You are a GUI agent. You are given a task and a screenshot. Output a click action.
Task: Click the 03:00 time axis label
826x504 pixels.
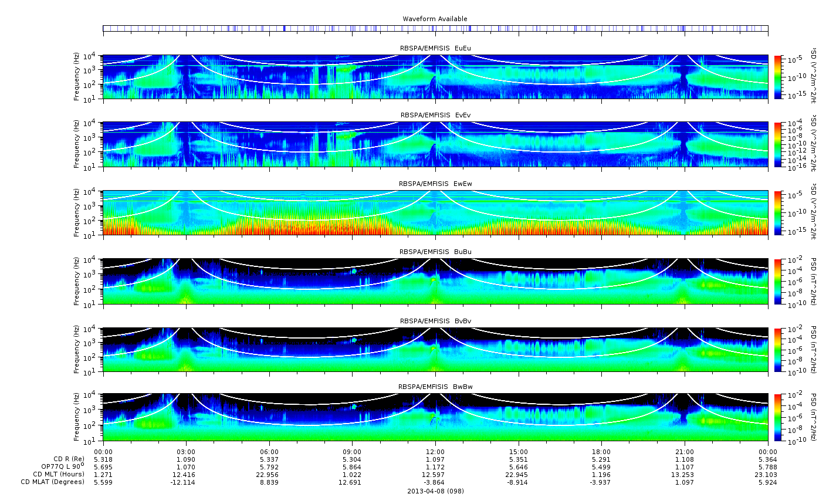click(x=186, y=452)
